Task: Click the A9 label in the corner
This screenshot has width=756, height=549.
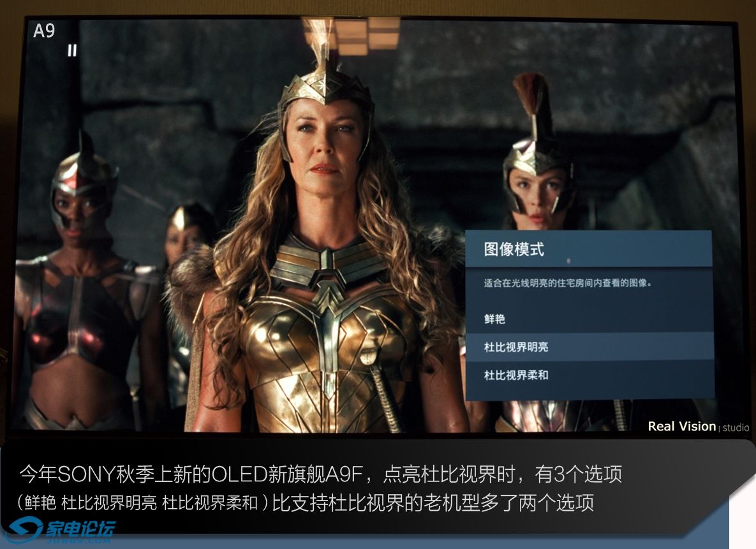Action: pyautogui.click(x=44, y=31)
